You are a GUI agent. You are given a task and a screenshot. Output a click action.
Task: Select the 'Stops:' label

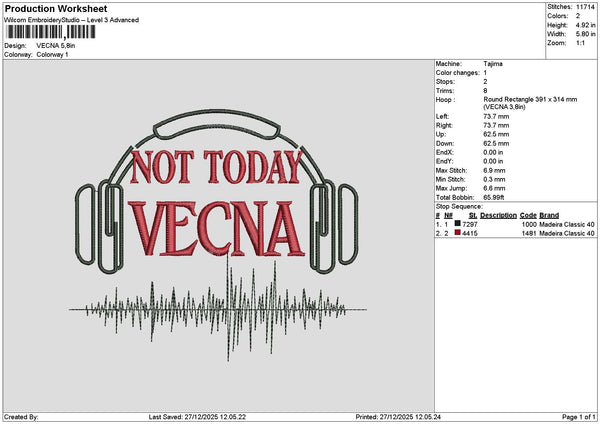coord(445,82)
